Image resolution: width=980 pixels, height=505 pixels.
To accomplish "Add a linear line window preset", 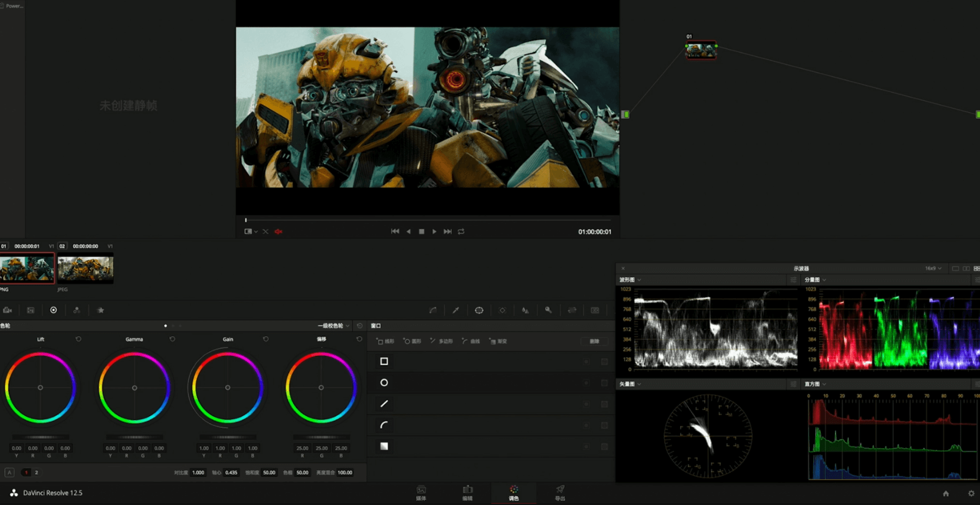I will (384, 404).
